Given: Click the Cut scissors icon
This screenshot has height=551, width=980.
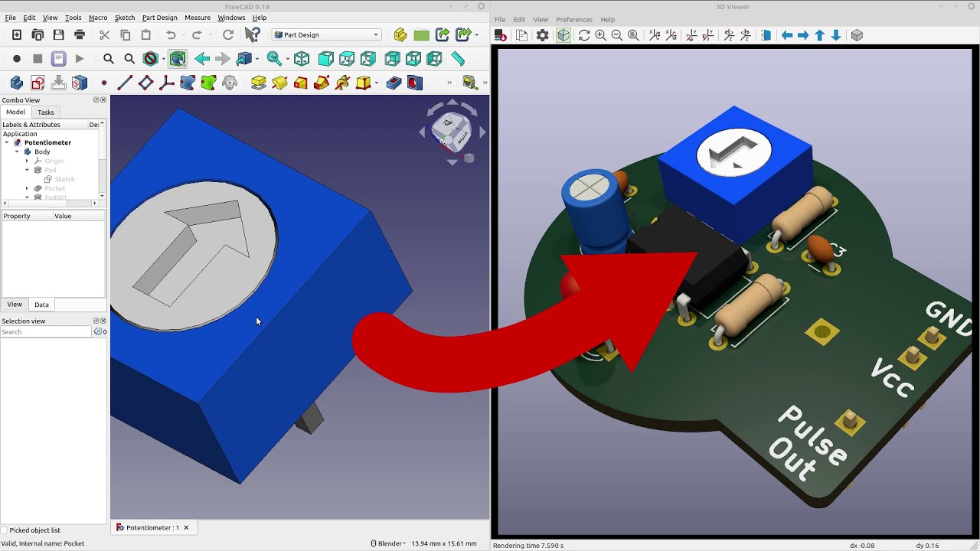Looking at the screenshot, I should click(x=105, y=34).
